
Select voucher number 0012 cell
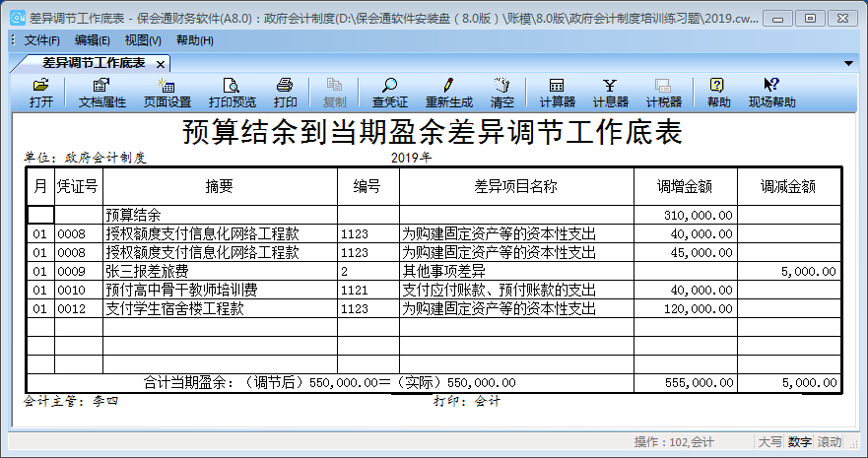(x=78, y=308)
